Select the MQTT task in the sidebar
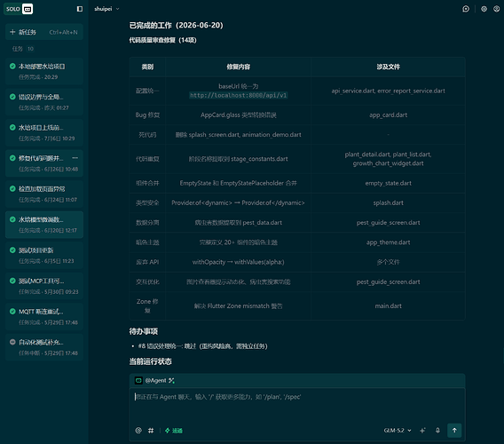 point(44,316)
